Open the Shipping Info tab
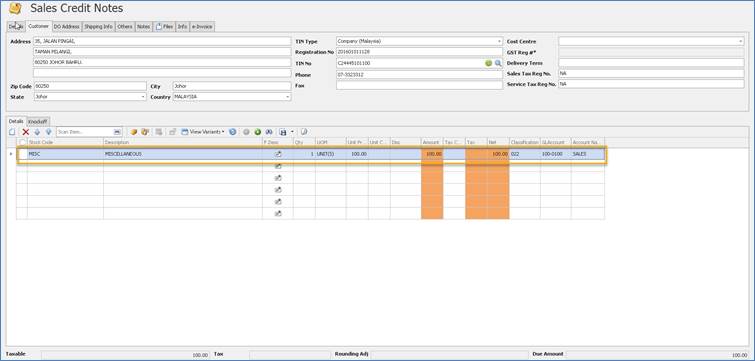The image size is (755, 361). pyautogui.click(x=98, y=26)
